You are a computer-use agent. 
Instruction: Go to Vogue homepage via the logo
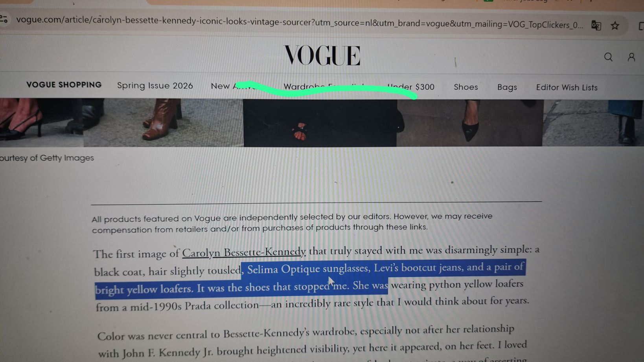point(322,55)
